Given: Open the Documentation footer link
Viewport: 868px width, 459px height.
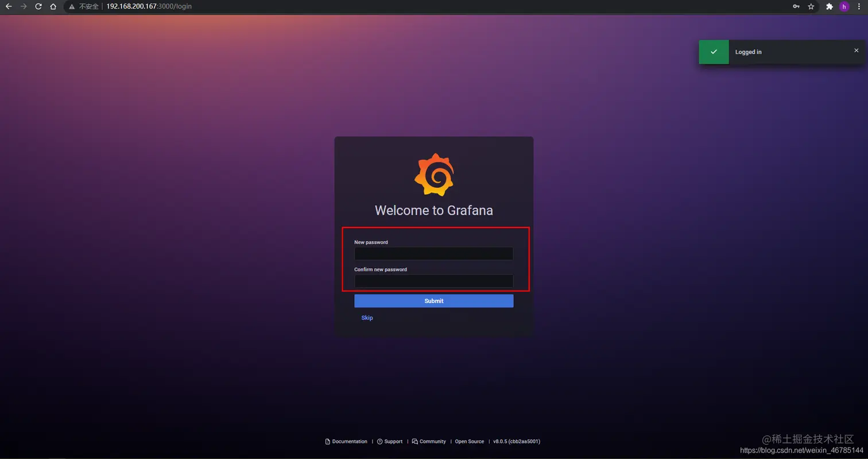Looking at the screenshot, I should pos(346,441).
